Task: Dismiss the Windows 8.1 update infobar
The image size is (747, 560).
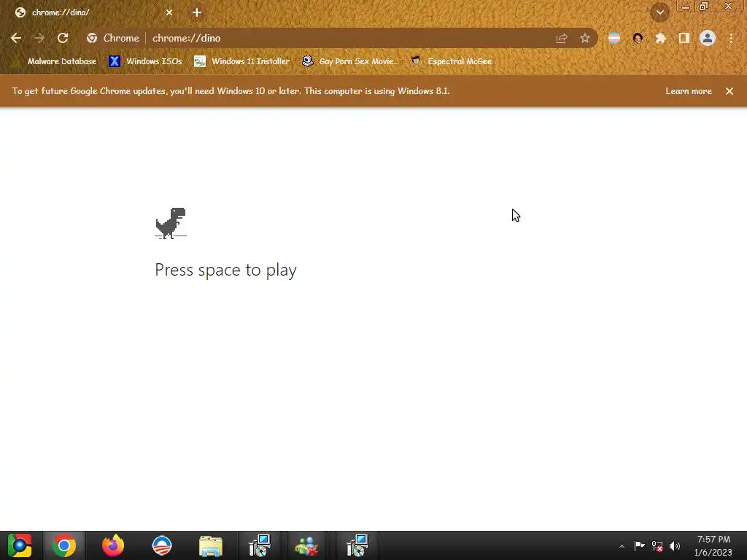Action: [x=729, y=91]
